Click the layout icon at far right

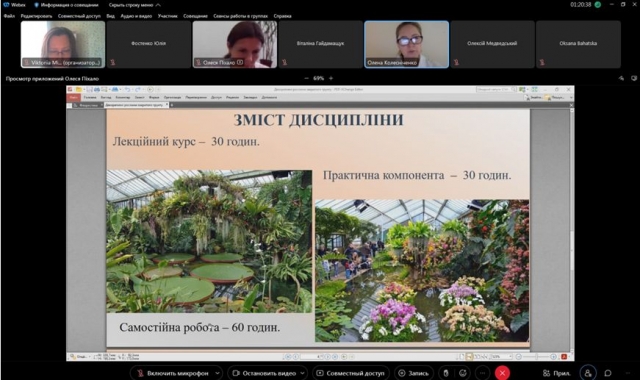click(x=634, y=78)
